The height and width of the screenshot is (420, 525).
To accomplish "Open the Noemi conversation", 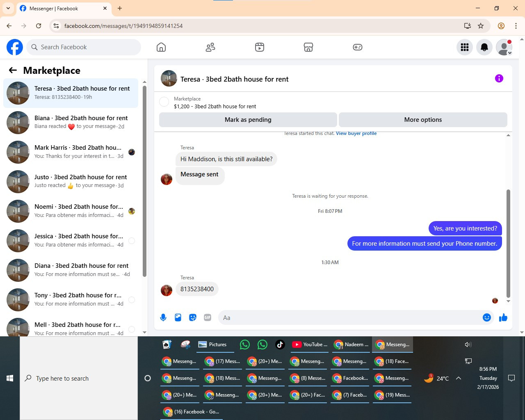I will click(x=71, y=211).
